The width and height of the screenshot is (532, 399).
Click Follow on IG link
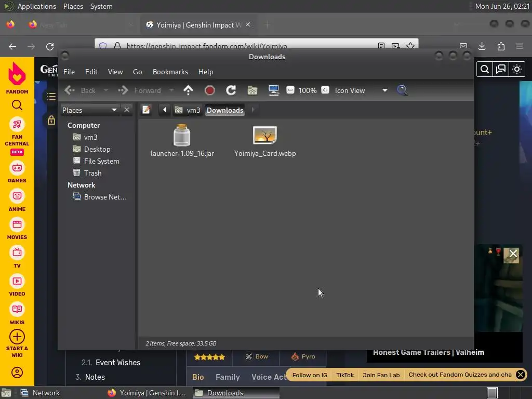[x=310, y=375]
